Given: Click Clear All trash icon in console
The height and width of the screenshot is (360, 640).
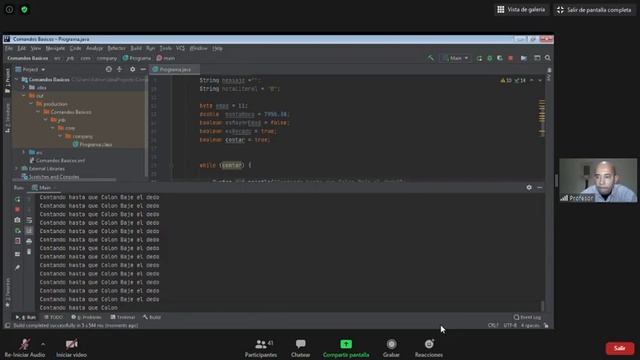Looking at the screenshot, I should click(29, 252).
